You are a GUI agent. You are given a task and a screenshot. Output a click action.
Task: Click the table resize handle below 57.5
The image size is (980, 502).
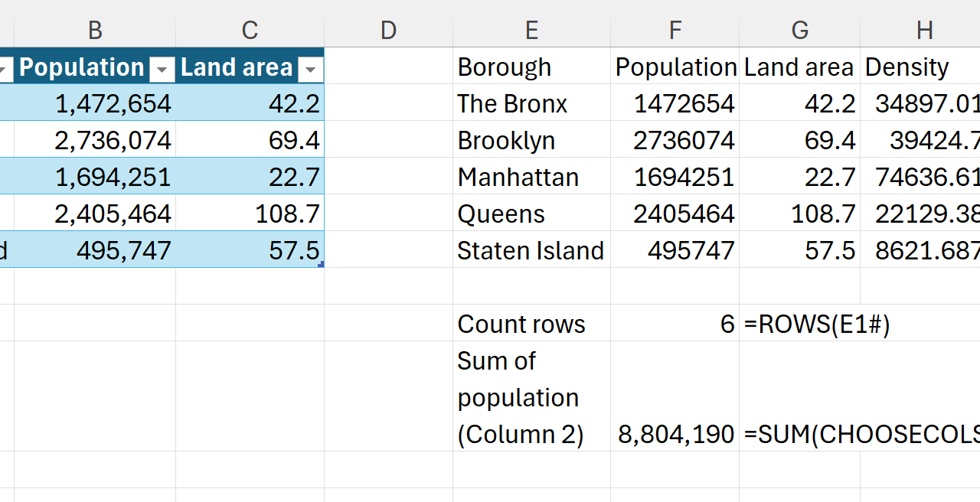(321, 264)
